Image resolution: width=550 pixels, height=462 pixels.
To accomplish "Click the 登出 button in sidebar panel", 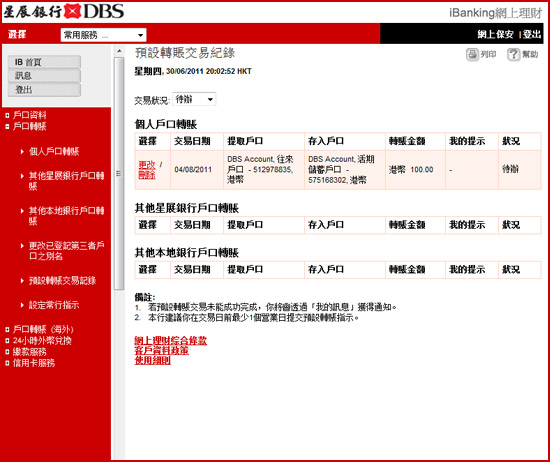I will point(44,89).
